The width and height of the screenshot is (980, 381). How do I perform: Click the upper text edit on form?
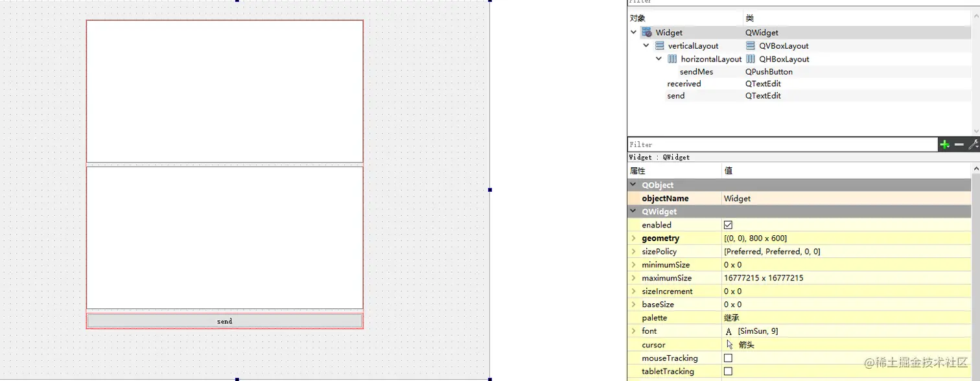pyautogui.click(x=224, y=91)
